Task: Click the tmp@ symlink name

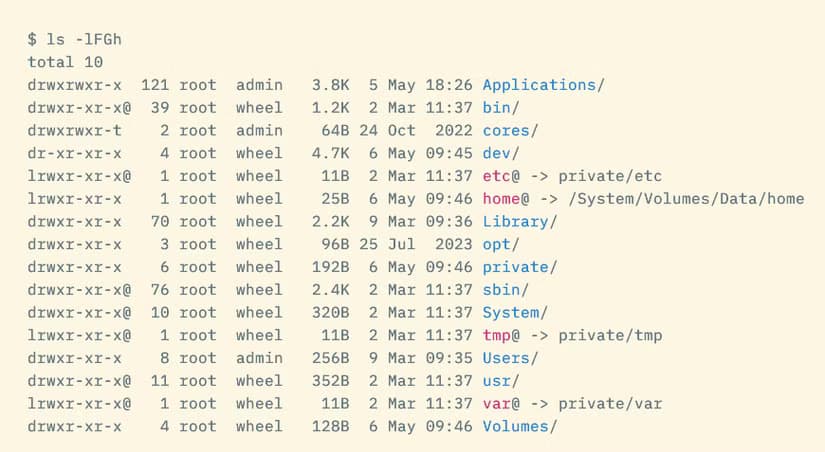Action: coord(501,335)
